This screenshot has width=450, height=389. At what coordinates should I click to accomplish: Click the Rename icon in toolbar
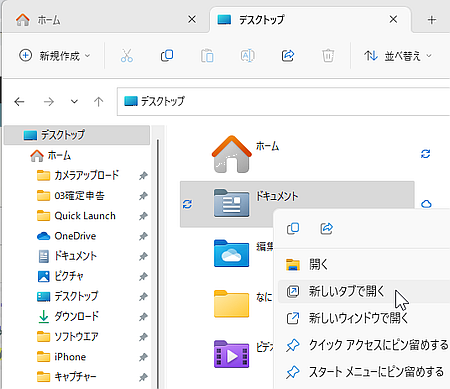[x=248, y=56]
